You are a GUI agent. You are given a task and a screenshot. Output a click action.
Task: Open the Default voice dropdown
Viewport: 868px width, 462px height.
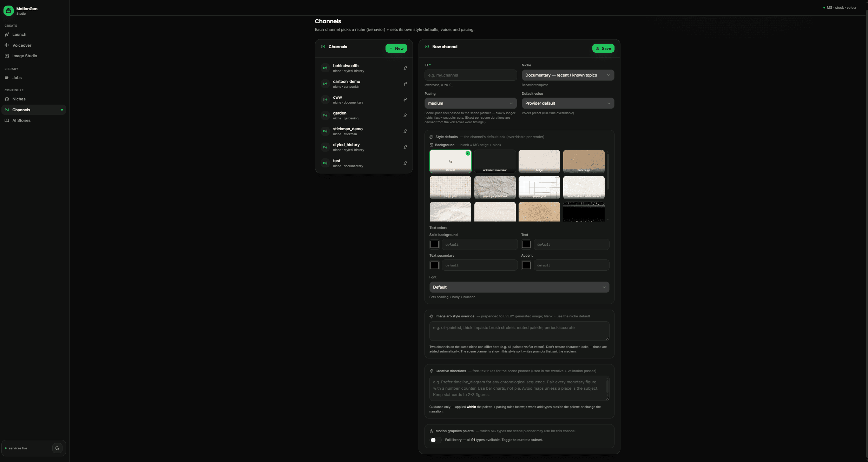568,103
